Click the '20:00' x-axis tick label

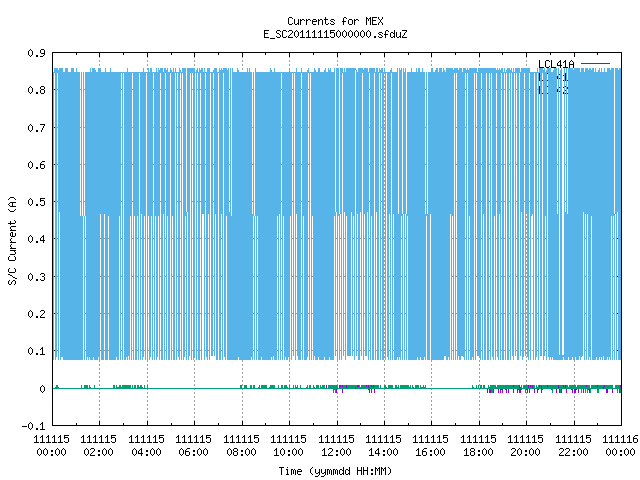[x=525, y=452]
